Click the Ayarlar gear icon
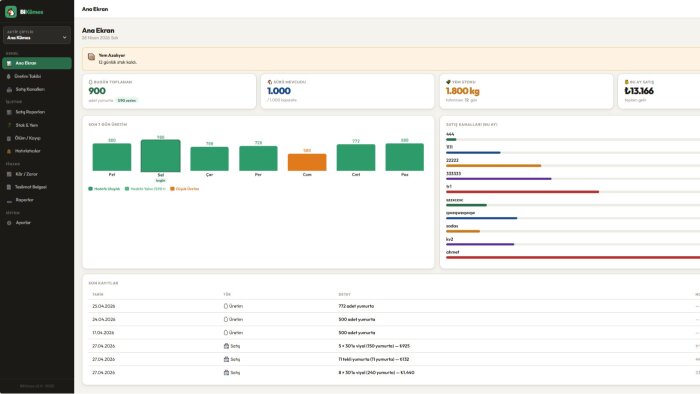 pyautogui.click(x=9, y=223)
